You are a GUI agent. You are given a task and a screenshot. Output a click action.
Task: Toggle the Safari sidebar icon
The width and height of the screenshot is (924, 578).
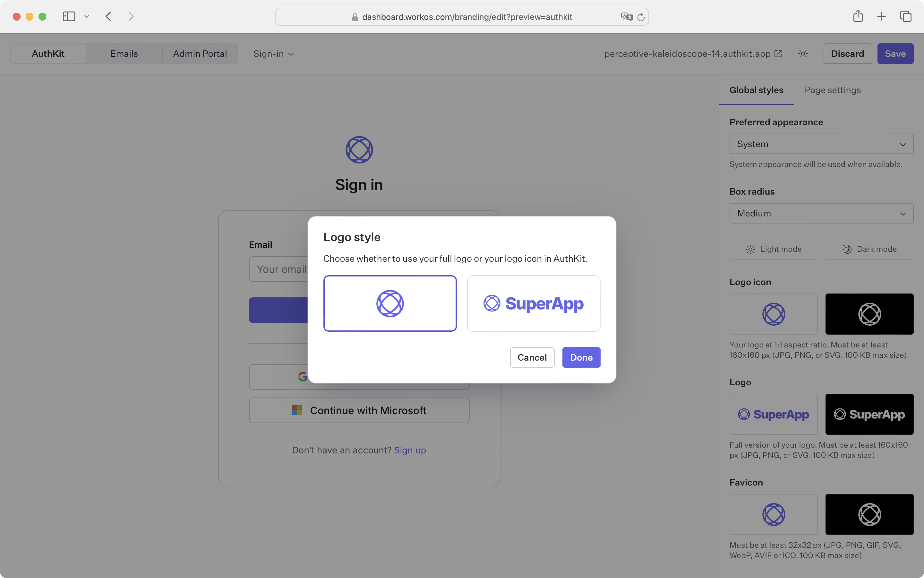tap(69, 16)
